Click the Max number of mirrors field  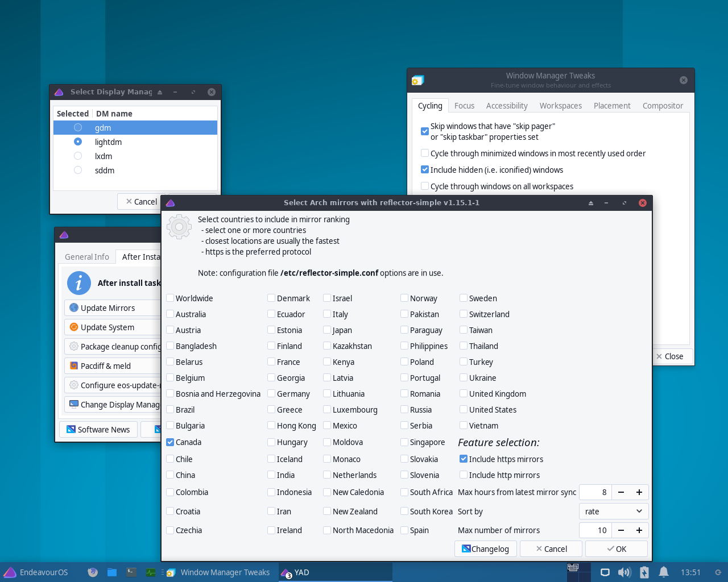[595, 530]
